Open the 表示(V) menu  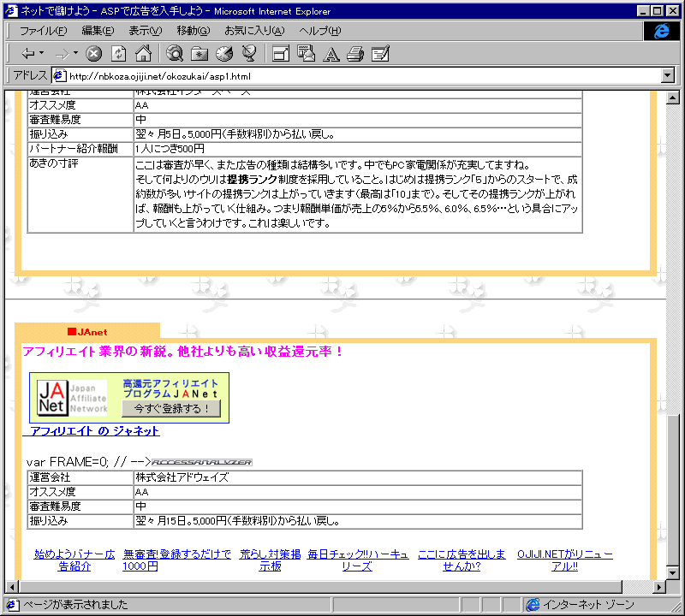[145, 31]
